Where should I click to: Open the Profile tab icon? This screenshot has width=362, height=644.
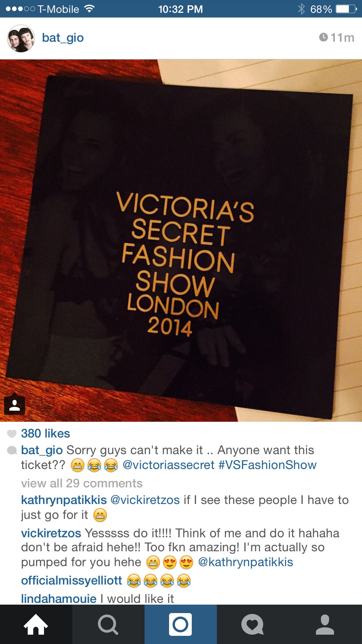(325, 624)
